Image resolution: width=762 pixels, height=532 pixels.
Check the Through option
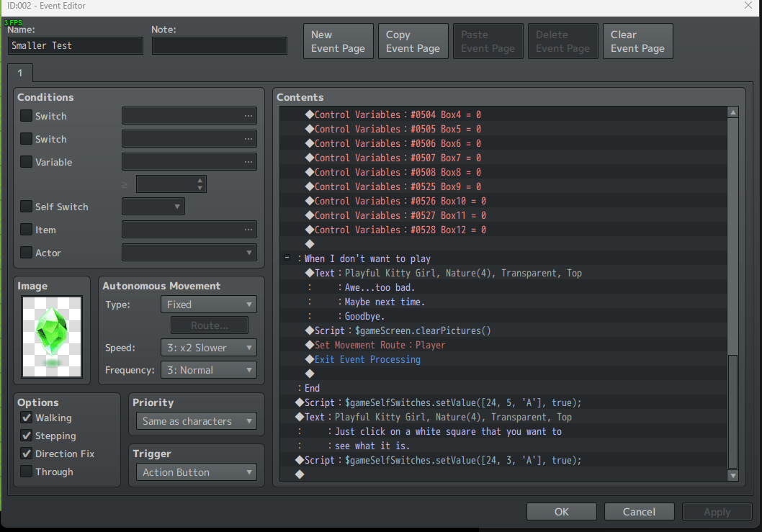point(26,472)
